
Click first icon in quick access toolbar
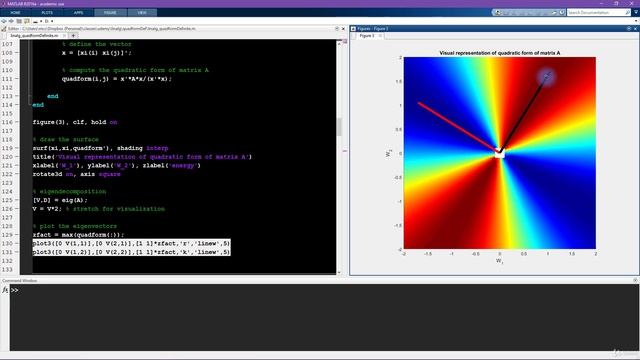[x=498, y=13]
